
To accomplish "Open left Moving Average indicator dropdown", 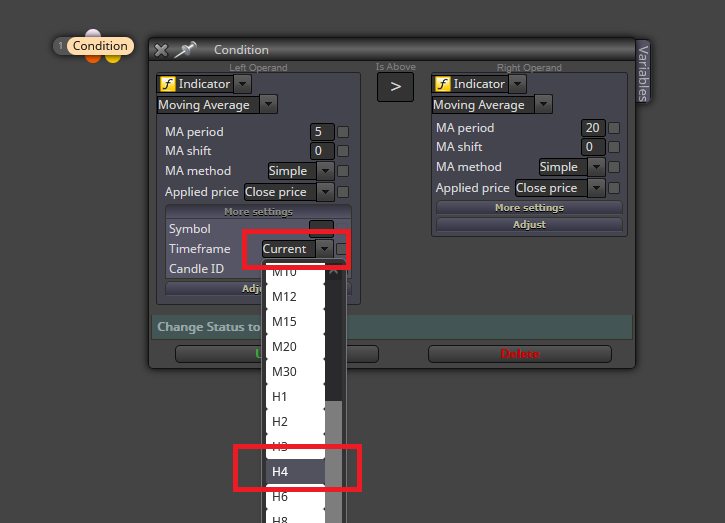I will (268, 105).
